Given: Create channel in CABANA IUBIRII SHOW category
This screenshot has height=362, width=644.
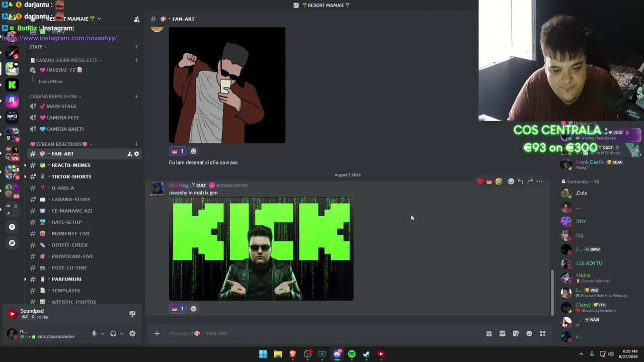Looking at the screenshot, I should click(136, 97).
